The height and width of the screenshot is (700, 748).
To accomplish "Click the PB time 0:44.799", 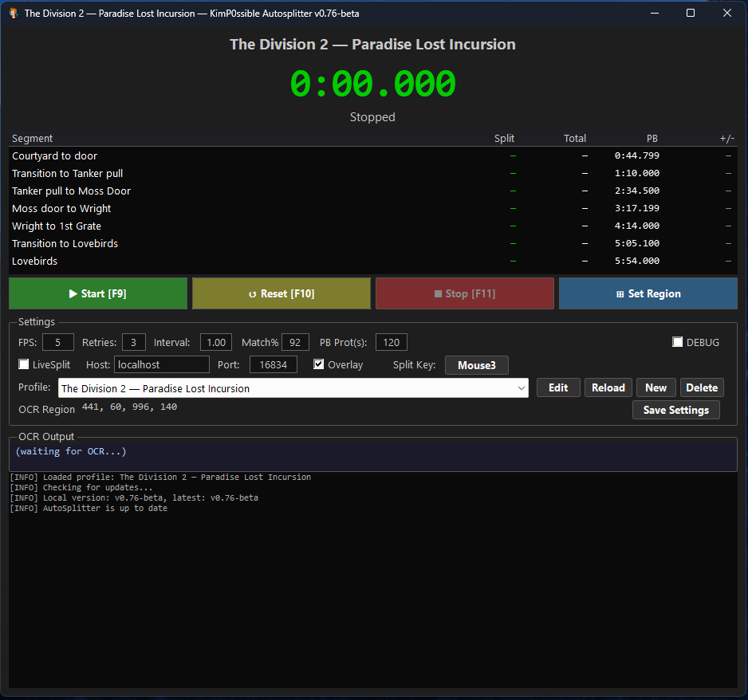I will click(x=637, y=155).
